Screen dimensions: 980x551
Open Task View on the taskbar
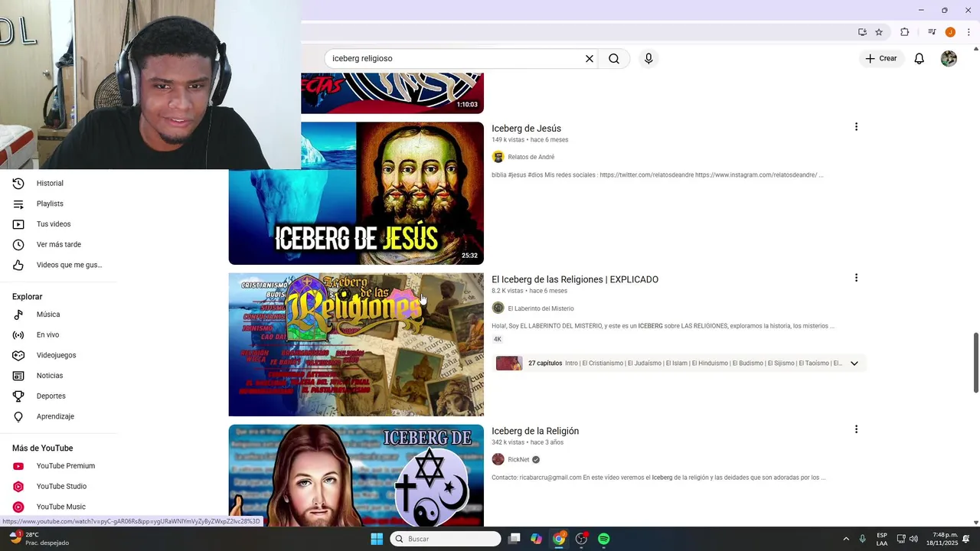pyautogui.click(x=514, y=539)
